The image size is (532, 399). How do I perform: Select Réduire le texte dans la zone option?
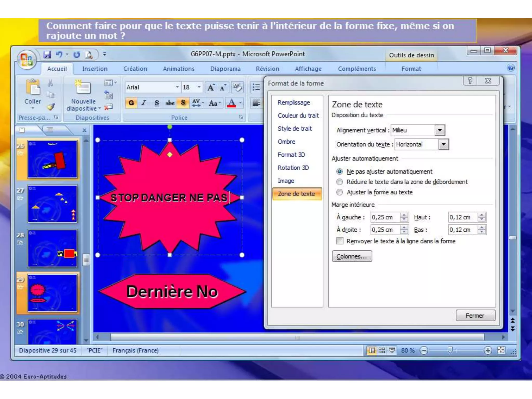pos(402,182)
